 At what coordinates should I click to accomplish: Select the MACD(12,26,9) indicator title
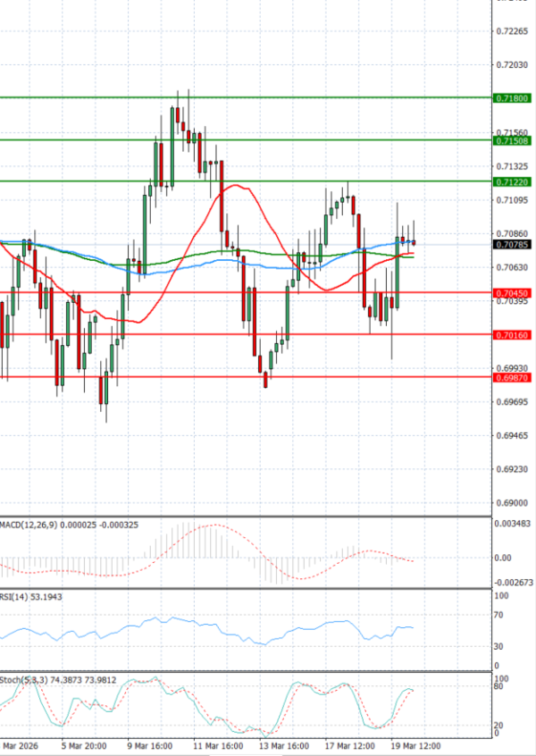pos(29,523)
